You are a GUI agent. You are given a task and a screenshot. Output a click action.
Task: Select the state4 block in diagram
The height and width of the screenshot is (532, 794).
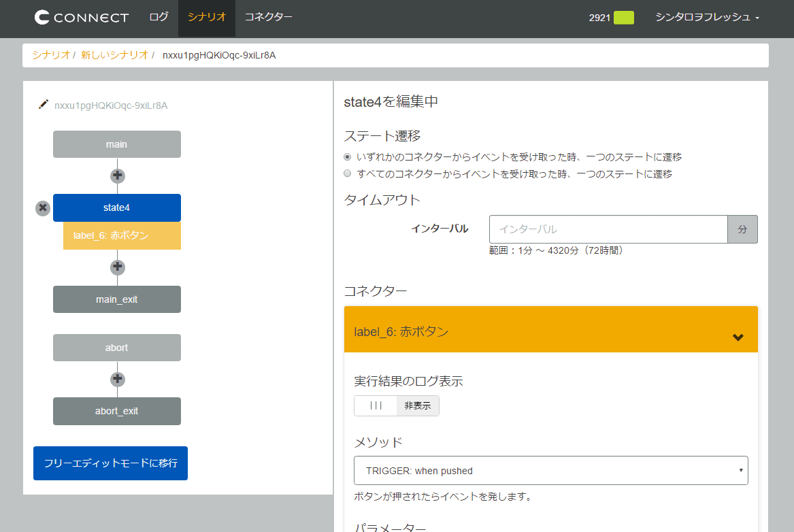point(117,207)
